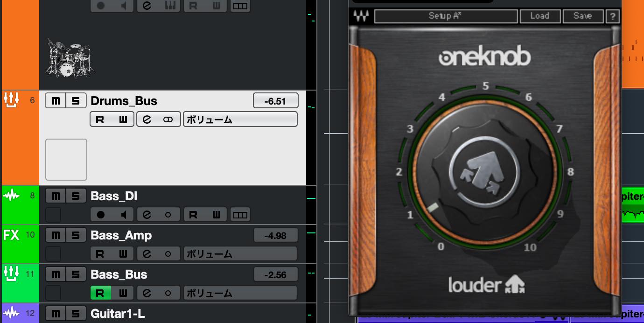Click the Guitar1-L audio track waveform icon

click(x=11, y=313)
